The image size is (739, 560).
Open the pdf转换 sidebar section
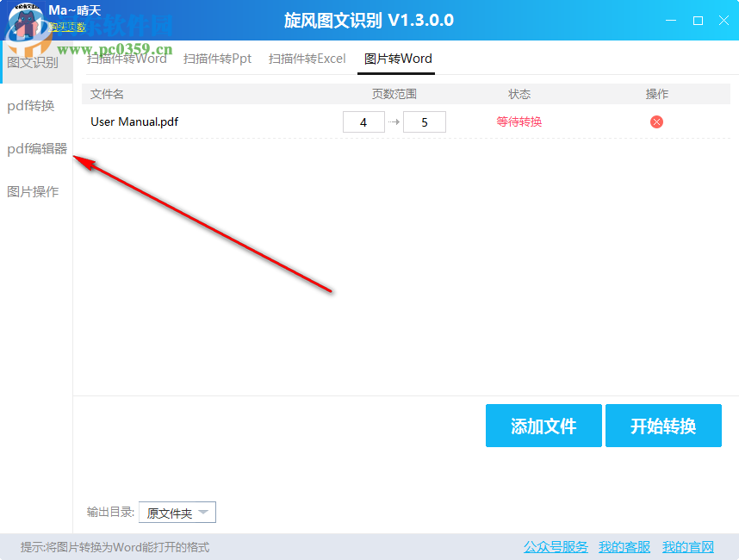[34, 105]
